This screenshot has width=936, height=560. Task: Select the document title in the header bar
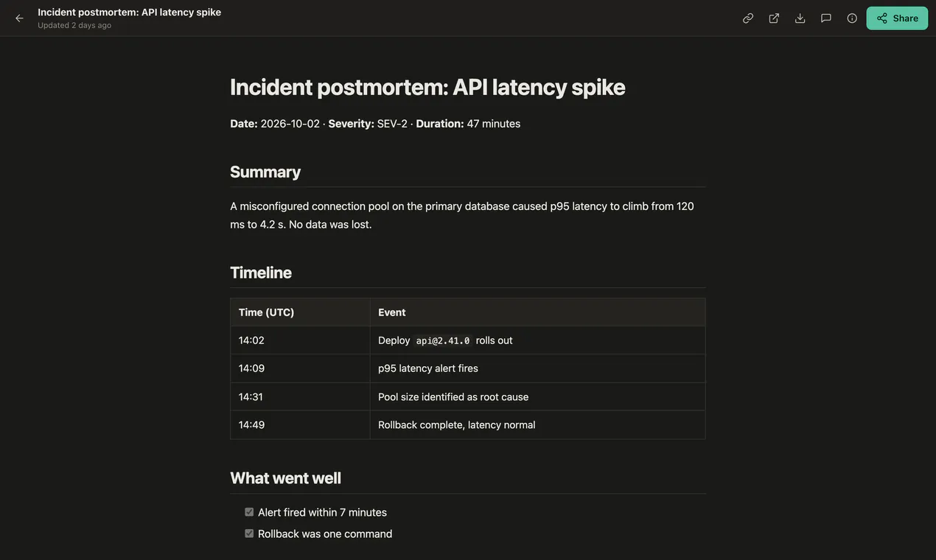pos(129,12)
